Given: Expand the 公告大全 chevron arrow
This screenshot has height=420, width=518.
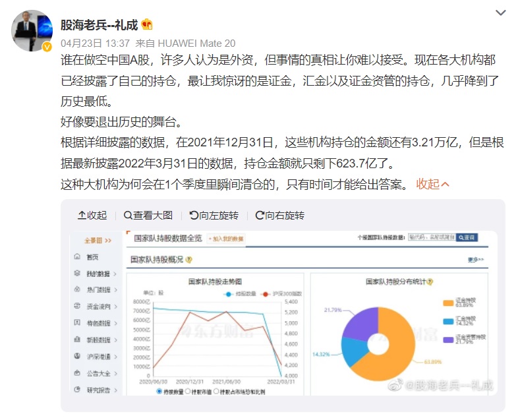Looking at the screenshot, I should tap(115, 374).
